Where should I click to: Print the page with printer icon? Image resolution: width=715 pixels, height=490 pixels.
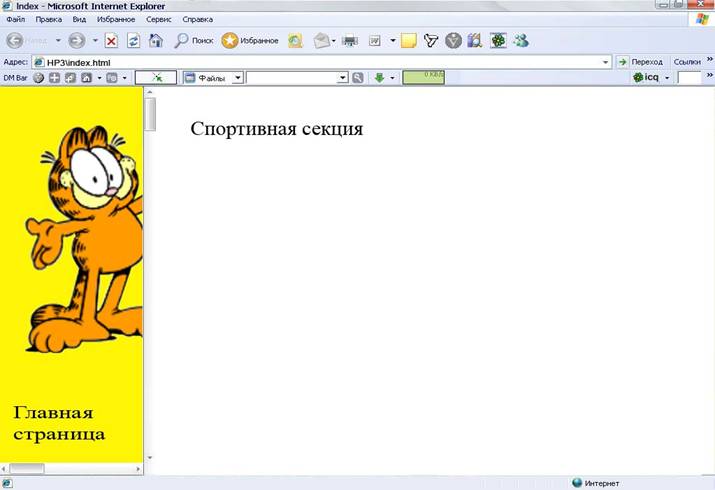pyautogui.click(x=350, y=41)
